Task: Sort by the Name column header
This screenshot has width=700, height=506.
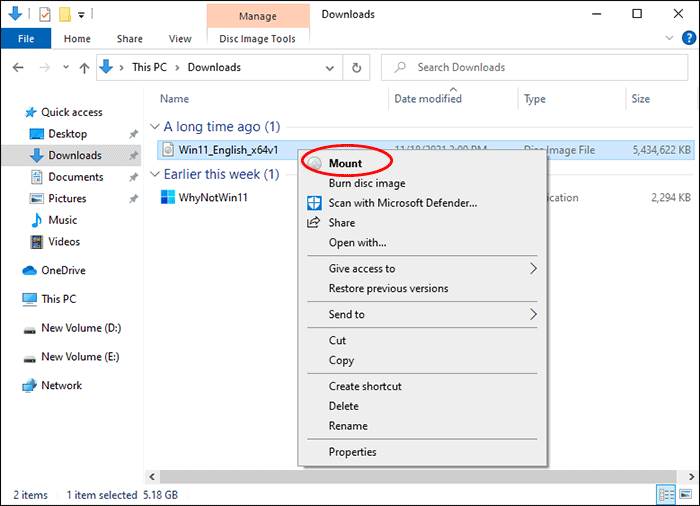Action: point(175,99)
